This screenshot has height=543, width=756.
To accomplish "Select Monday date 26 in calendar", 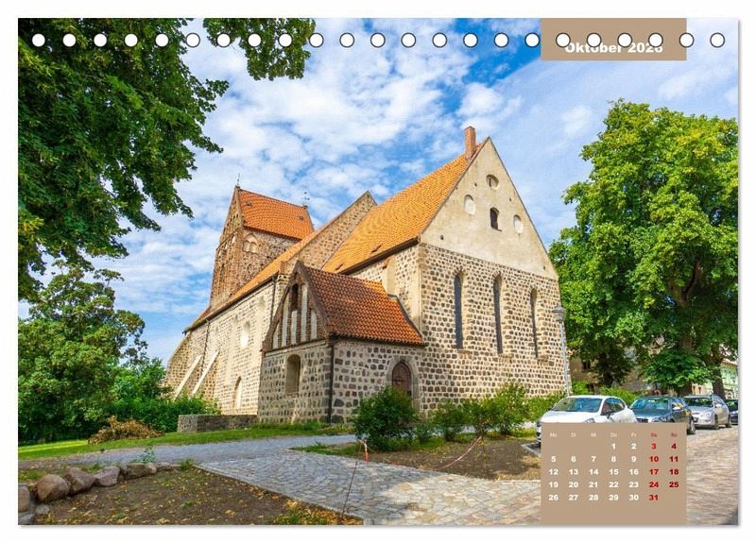I will (x=553, y=497).
